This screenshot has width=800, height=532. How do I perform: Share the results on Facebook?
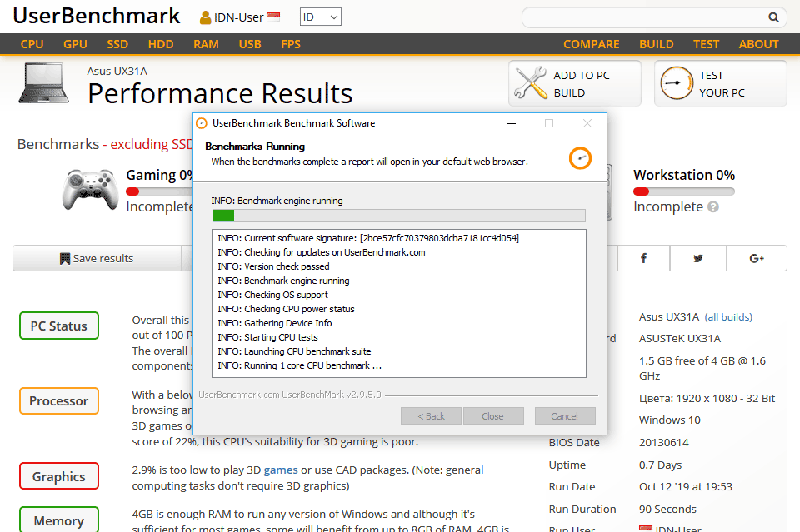point(643,258)
